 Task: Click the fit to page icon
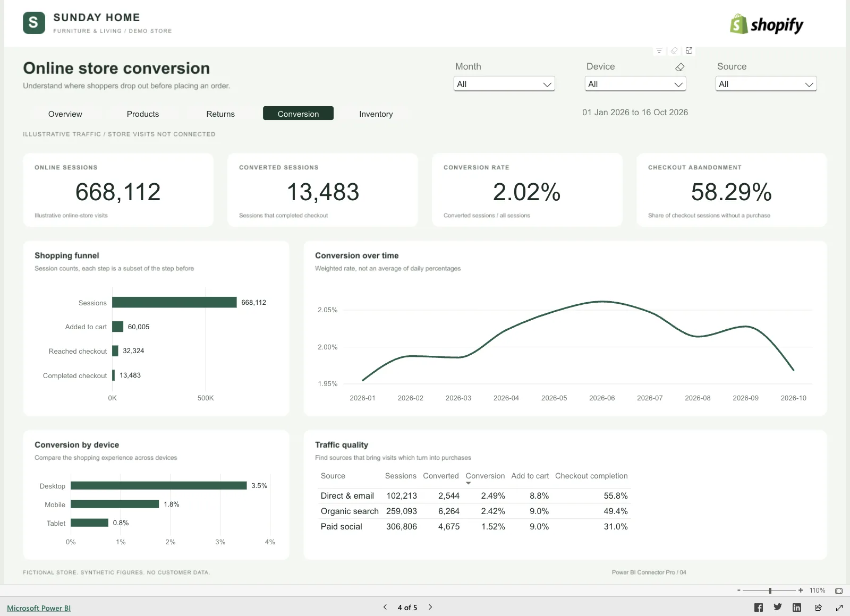(839, 591)
